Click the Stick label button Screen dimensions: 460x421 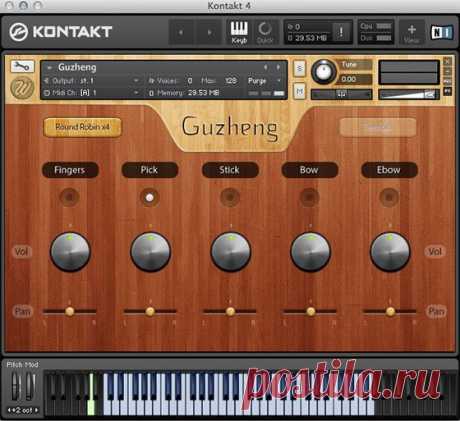(x=230, y=170)
